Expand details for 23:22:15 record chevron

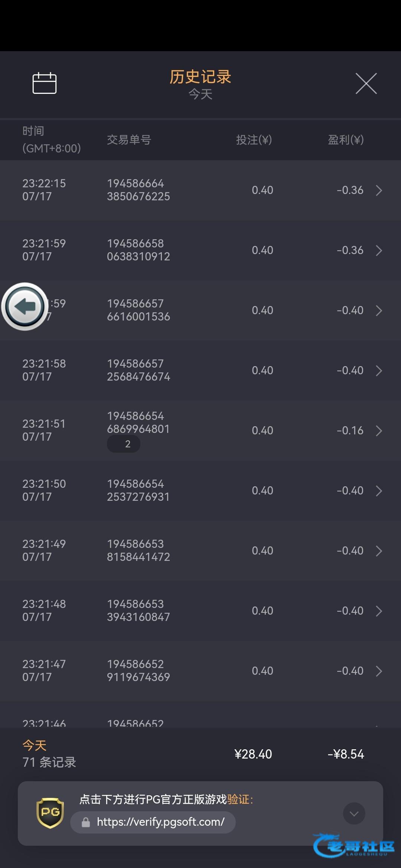[x=379, y=190]
